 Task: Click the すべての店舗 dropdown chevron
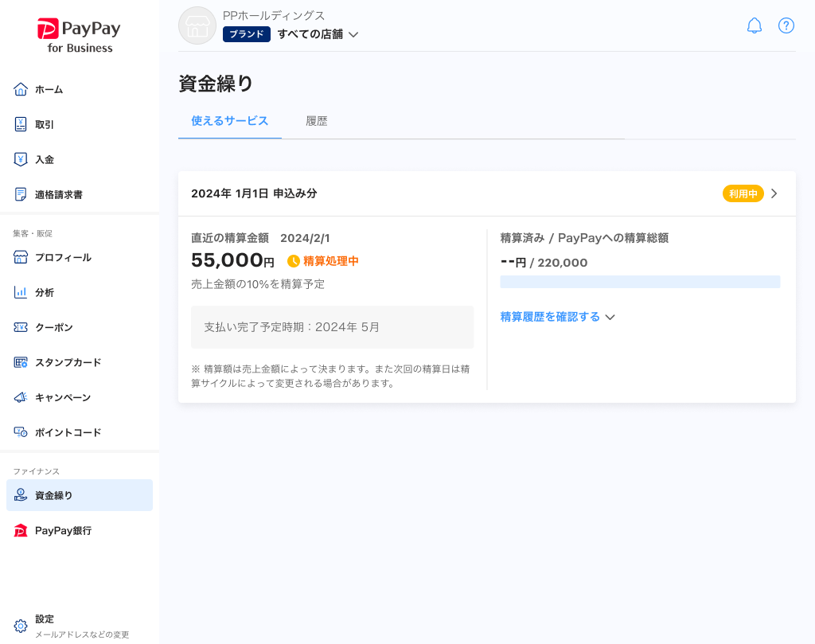353,35
